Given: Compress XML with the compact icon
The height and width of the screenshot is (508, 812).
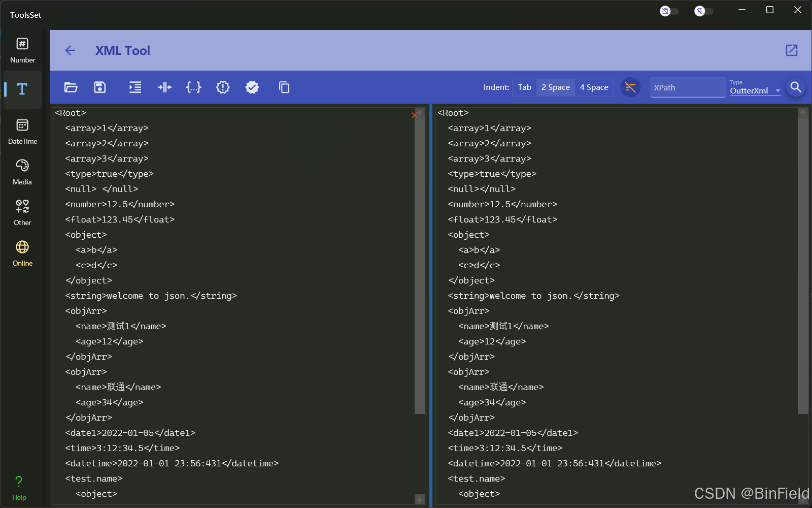Looking at the screenshot, I should 165,87.
